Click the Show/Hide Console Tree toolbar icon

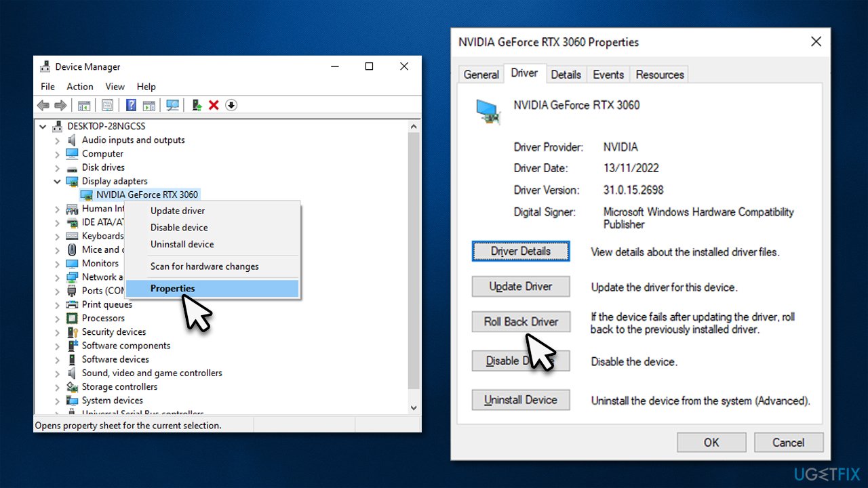point(84,105)
